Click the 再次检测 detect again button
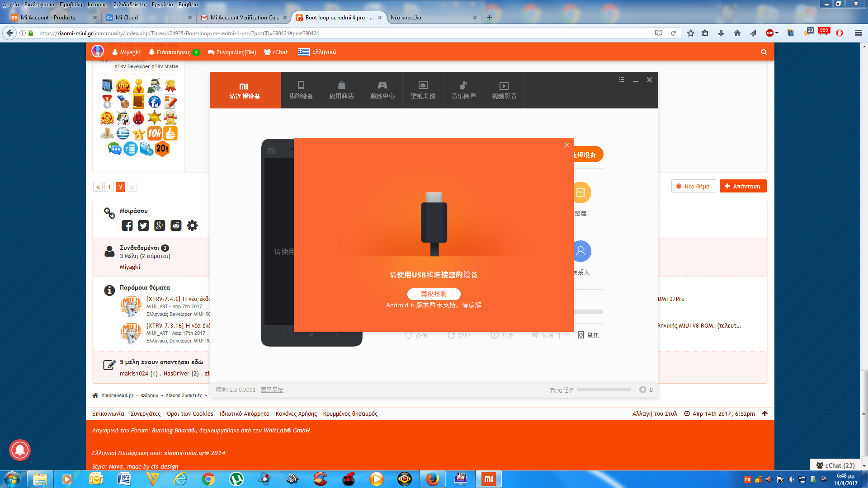The image size is (868, 488). (434, 294)
